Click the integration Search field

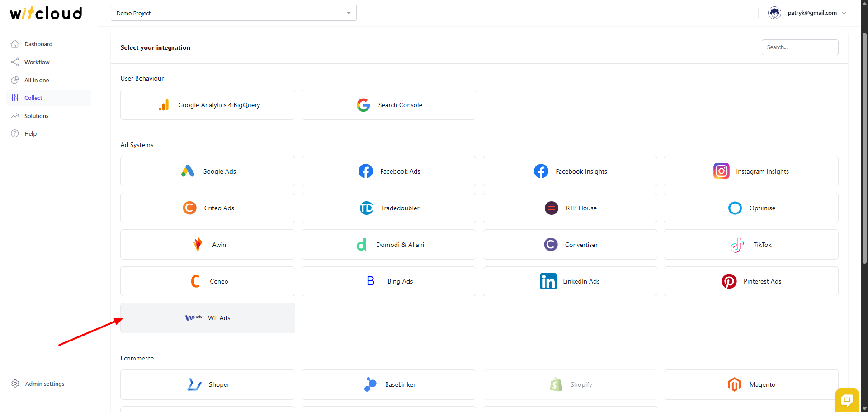pyautogui.click(x=800, y=47)
